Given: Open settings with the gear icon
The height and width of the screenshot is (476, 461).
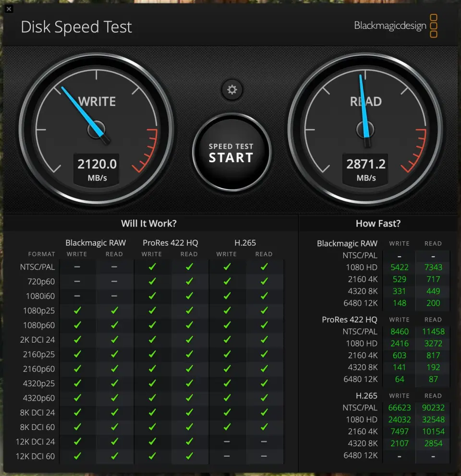Looking at the screenshot, I should (x=232, y=90).
